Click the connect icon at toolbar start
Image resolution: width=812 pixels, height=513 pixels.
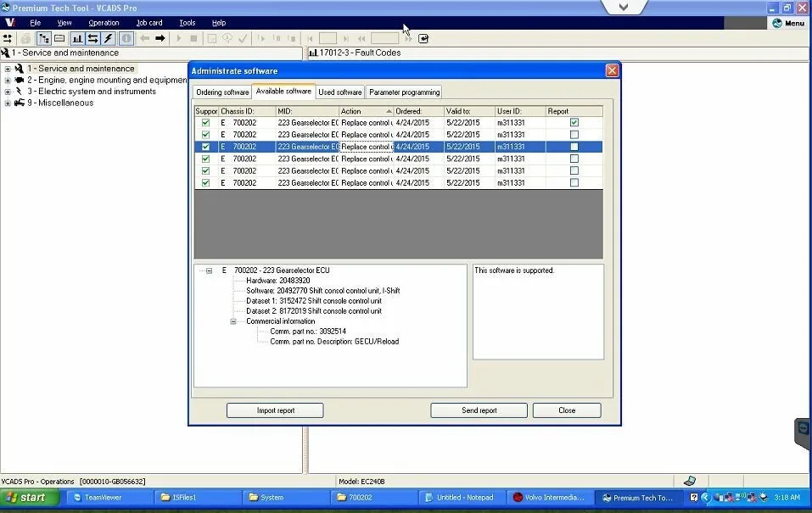(8, 38)
